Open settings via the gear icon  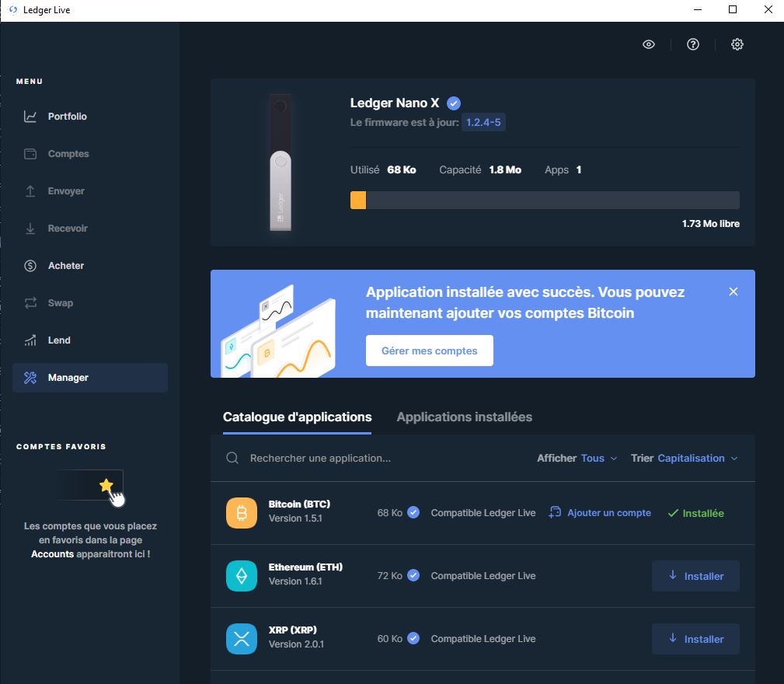(737, 44)
